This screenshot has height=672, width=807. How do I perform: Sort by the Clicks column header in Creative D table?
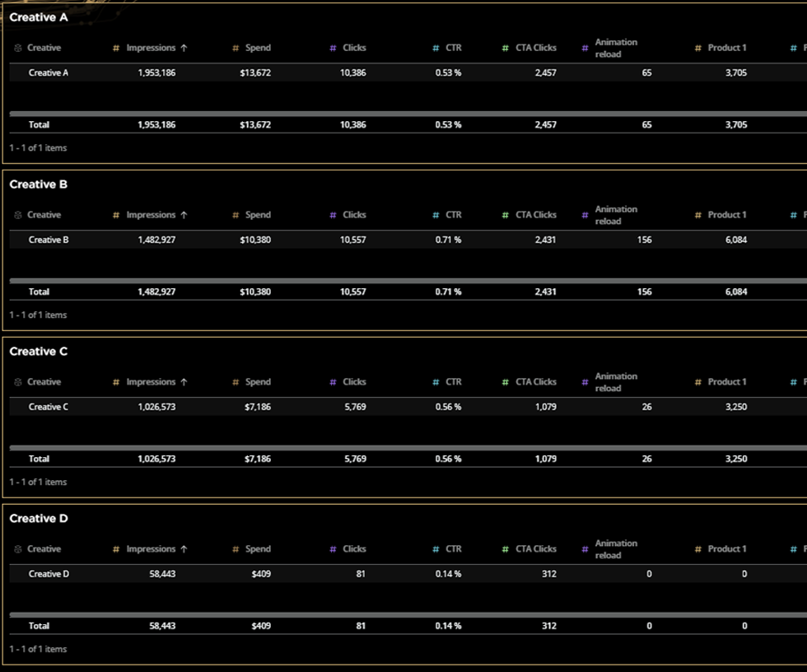pos(354,549)
